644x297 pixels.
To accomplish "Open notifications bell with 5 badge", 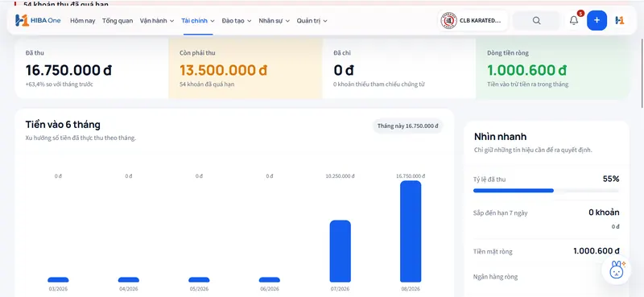I will click(574, 20).
